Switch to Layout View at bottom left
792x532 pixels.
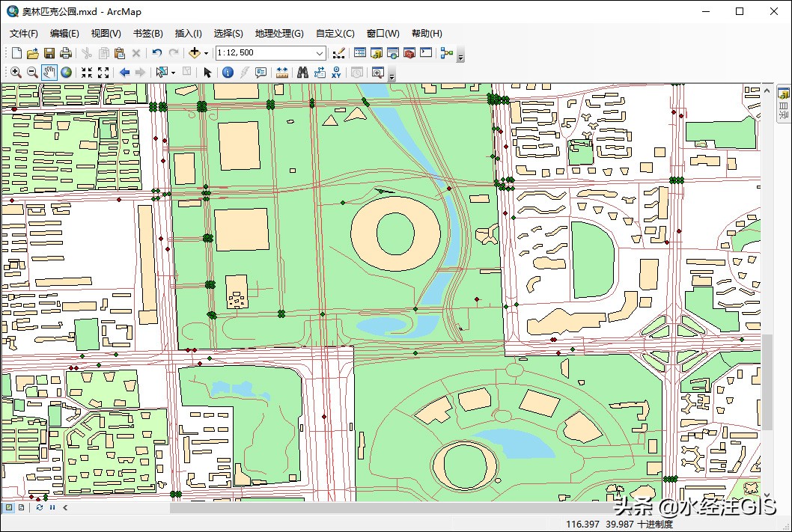click(x=21, y=508)
